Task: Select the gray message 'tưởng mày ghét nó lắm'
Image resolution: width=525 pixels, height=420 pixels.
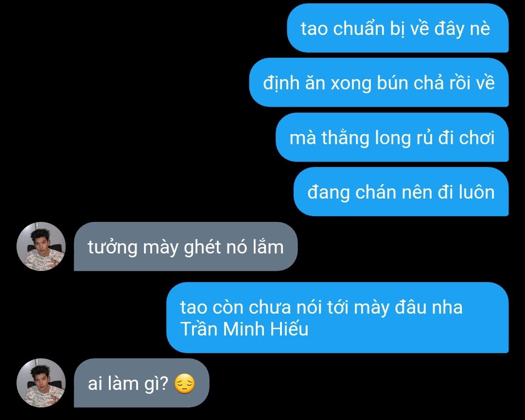Action: pos(186,247)
